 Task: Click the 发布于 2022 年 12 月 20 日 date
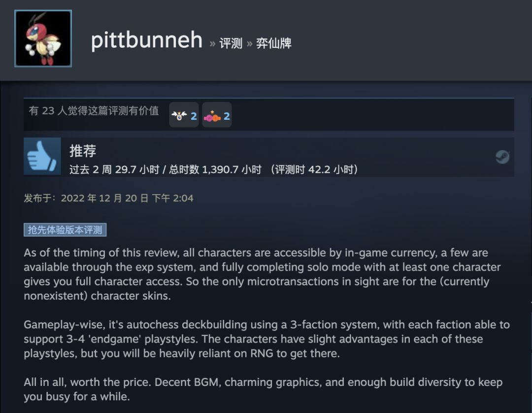pyautogui.click(x=108, y=198)
